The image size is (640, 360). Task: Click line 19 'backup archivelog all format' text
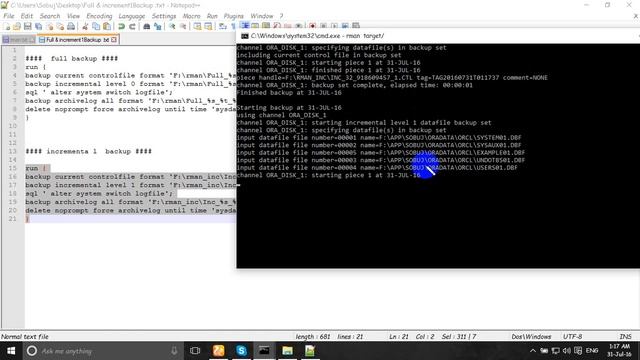tap(131, 202)
